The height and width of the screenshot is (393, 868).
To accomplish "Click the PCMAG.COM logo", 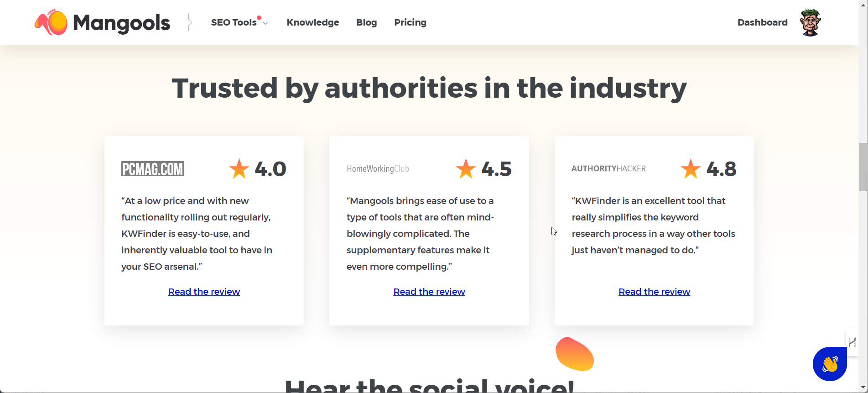I will pos(153,168).
